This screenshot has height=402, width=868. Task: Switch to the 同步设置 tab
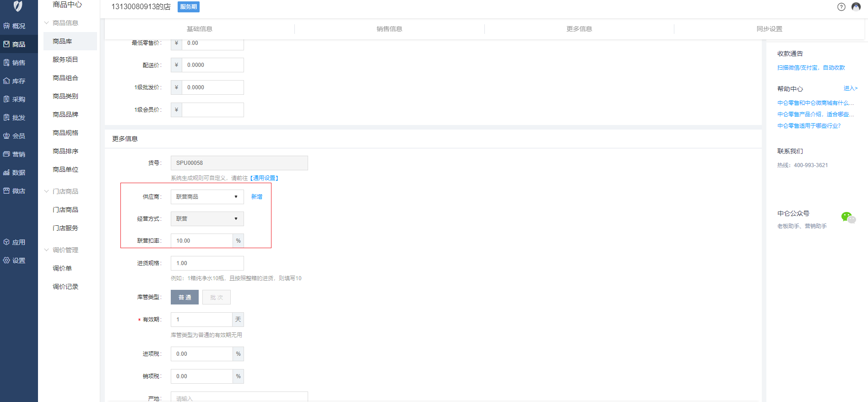[769, 29]
